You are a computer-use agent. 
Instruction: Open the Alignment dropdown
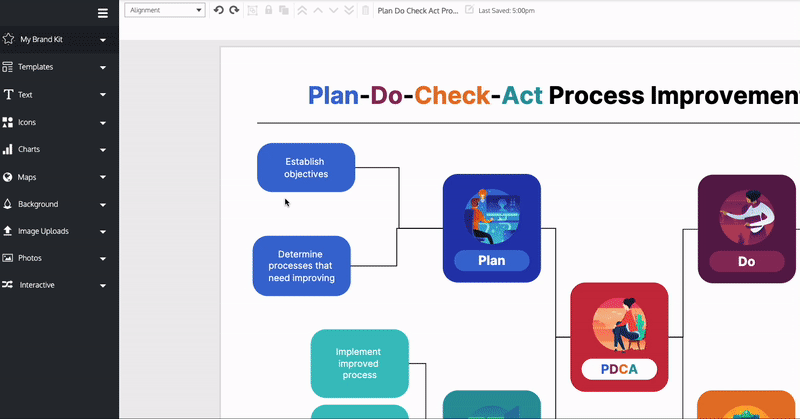pyautogui.click(x=165, y=10)
